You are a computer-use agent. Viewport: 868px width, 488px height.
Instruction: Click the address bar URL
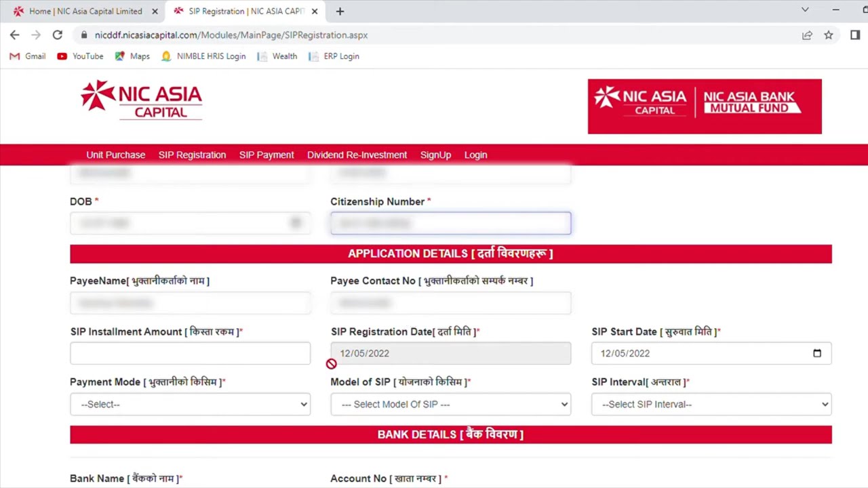point(231,35)
